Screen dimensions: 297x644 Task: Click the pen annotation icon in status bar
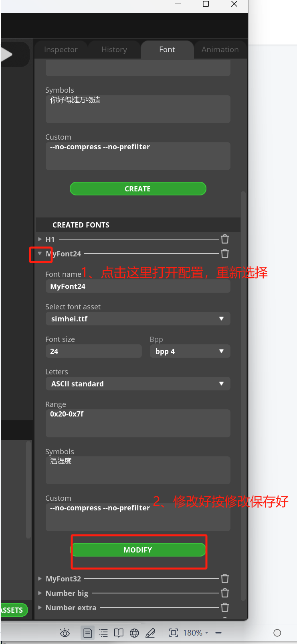pyautogui.click(x=150, y=633)
